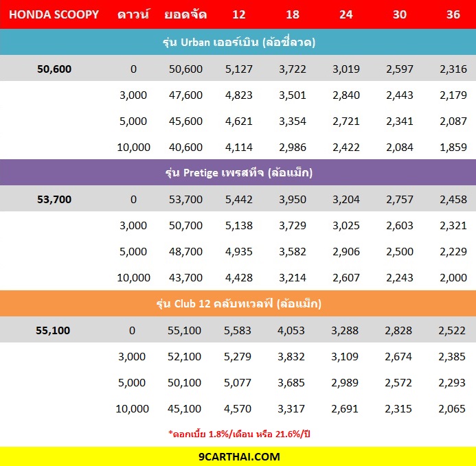476x466 pixels.
Task: Click the 18 months column header
Action: click(x=293, y=14)
